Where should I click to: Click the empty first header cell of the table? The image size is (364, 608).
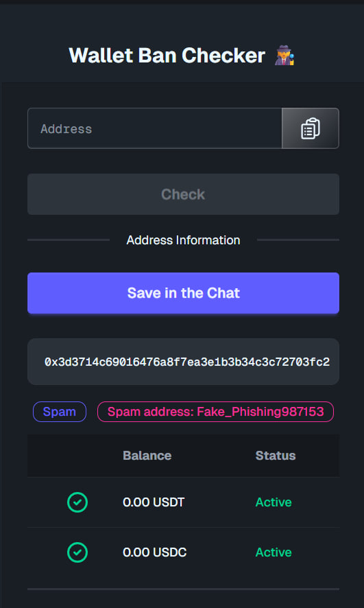pos(73,456)
